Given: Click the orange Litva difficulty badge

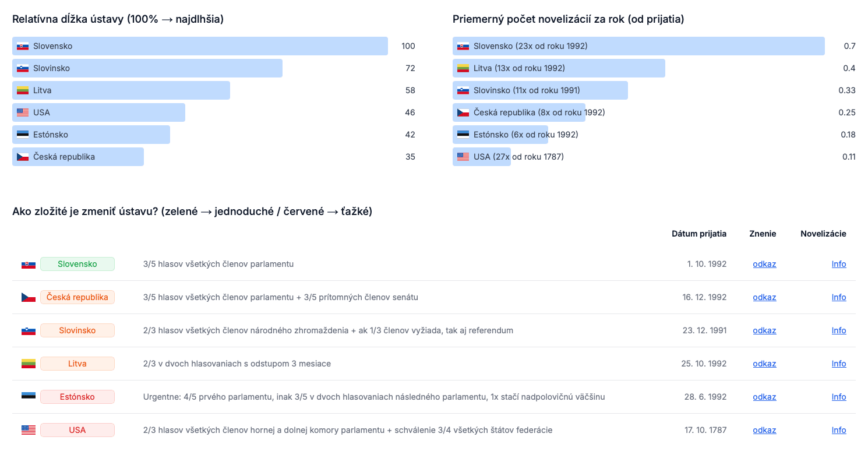Looking at the screenshot, I should point(77,364).
